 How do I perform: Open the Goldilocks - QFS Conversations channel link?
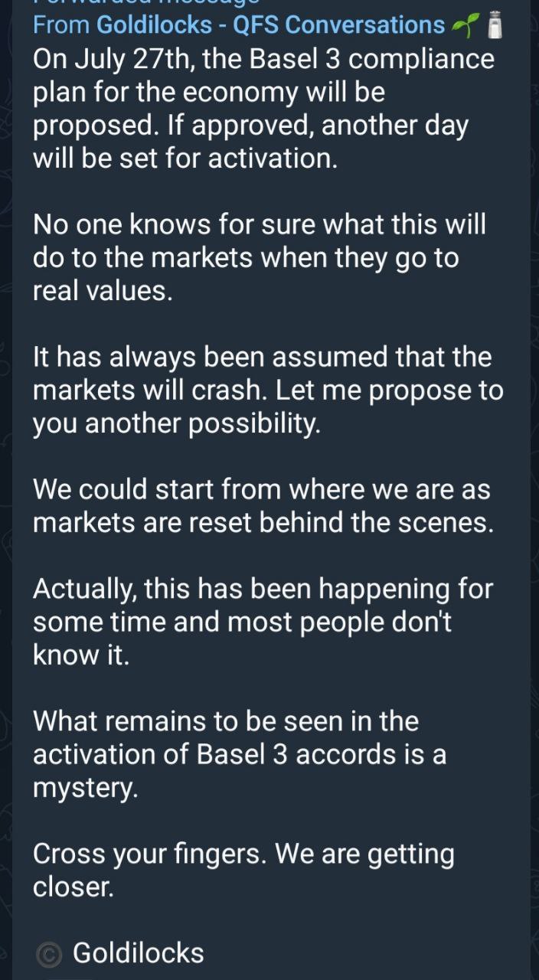pos(270,25)
